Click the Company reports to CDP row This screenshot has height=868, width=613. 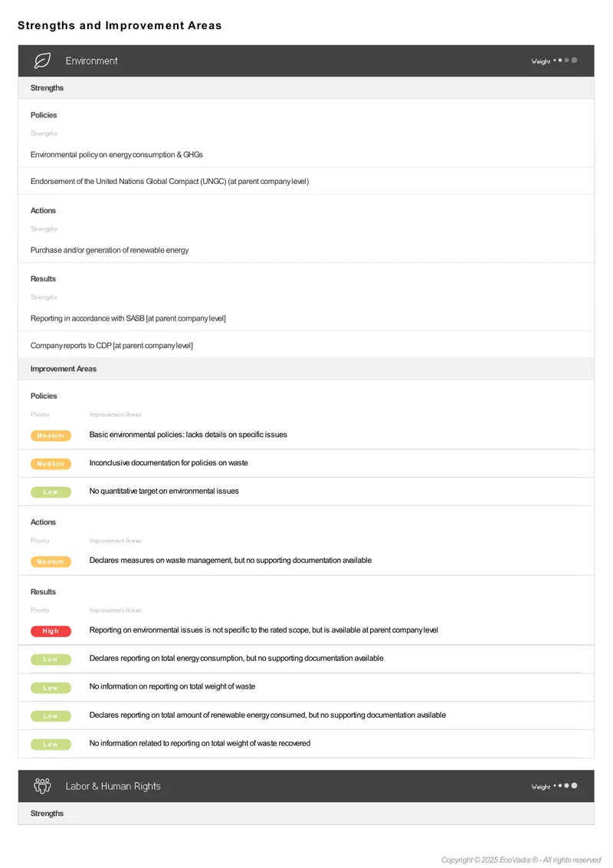306,345
